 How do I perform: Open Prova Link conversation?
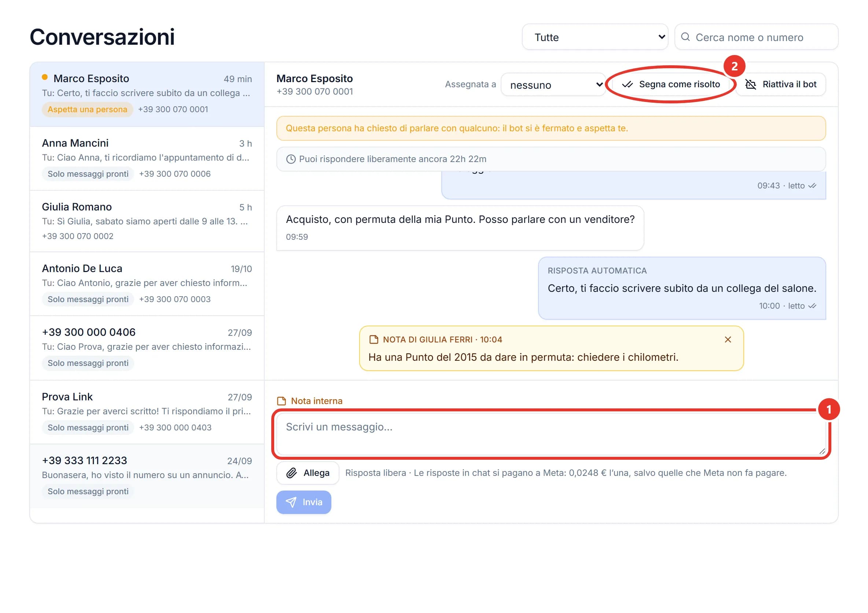147,412
